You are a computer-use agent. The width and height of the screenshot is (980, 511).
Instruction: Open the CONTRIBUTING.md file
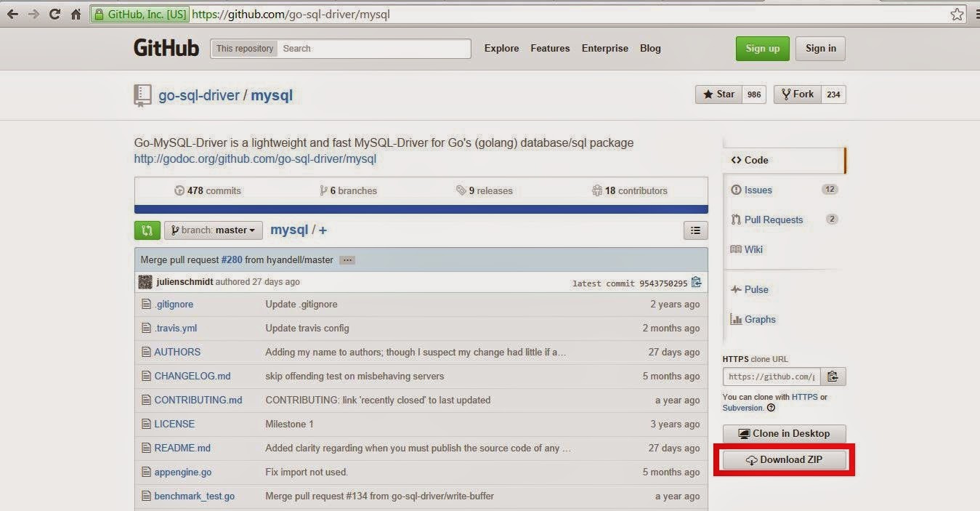[198, 401]
